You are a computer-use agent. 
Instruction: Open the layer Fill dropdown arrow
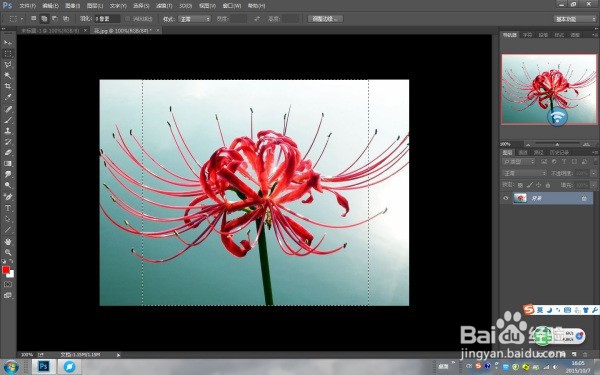click(593, 185)
